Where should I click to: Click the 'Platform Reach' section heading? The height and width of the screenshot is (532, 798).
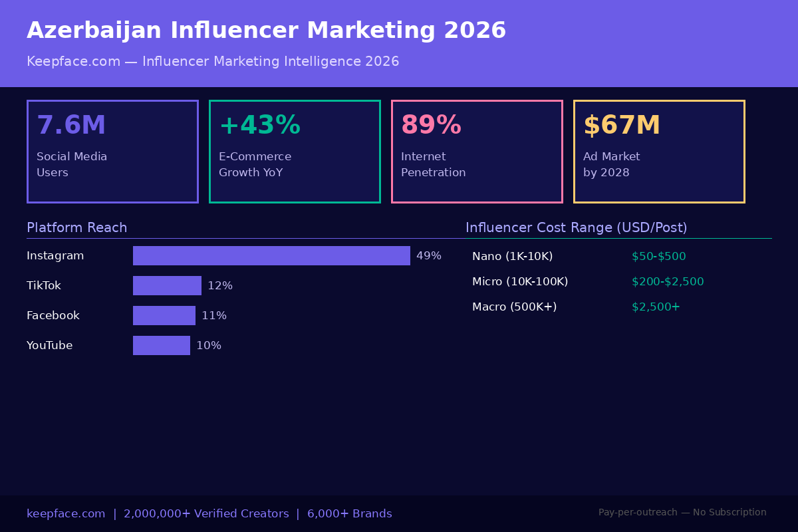coord(76,228)
